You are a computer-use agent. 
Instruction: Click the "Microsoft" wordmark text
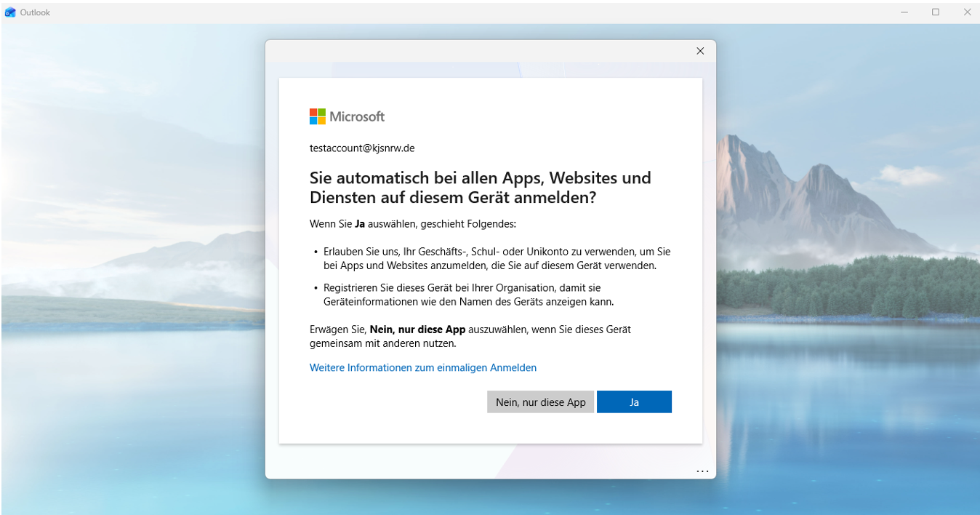pos(357,116)
